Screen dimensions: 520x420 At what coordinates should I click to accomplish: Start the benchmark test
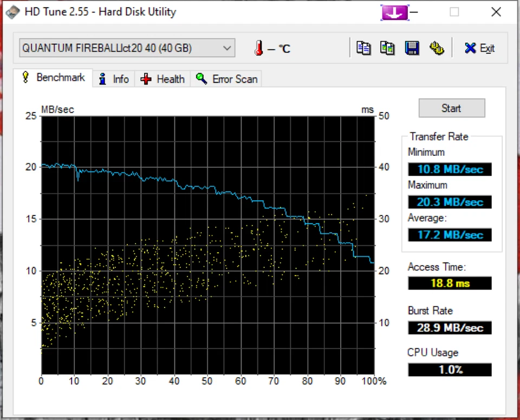[x=451, y=108]
